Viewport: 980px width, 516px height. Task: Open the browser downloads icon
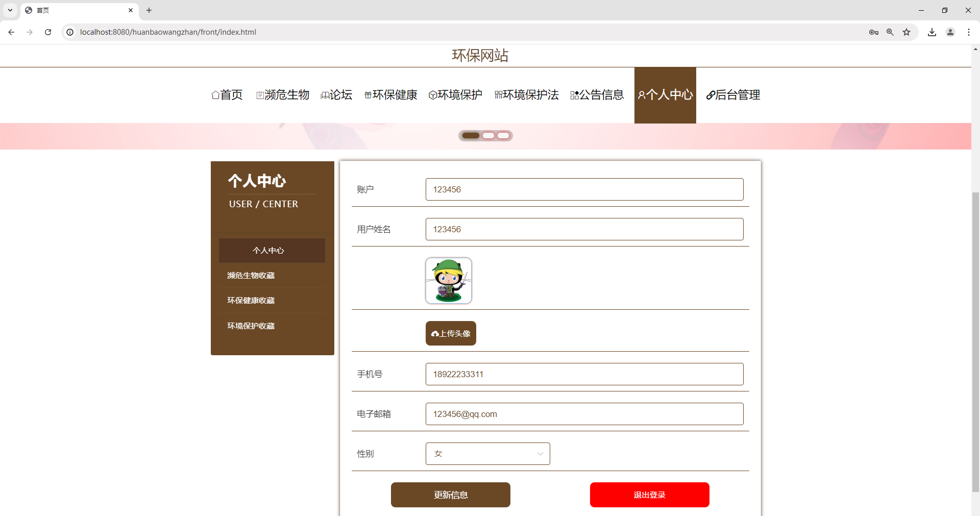click(932, 32)
